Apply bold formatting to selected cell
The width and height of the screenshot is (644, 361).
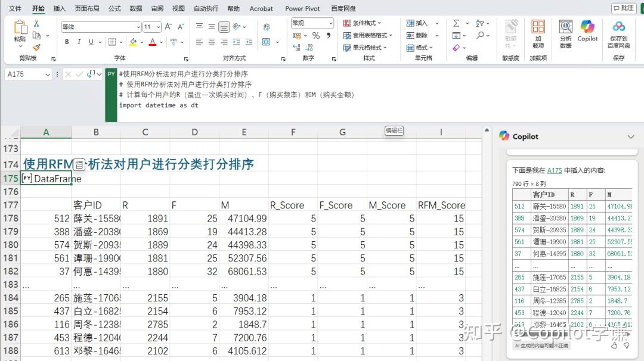67,42
